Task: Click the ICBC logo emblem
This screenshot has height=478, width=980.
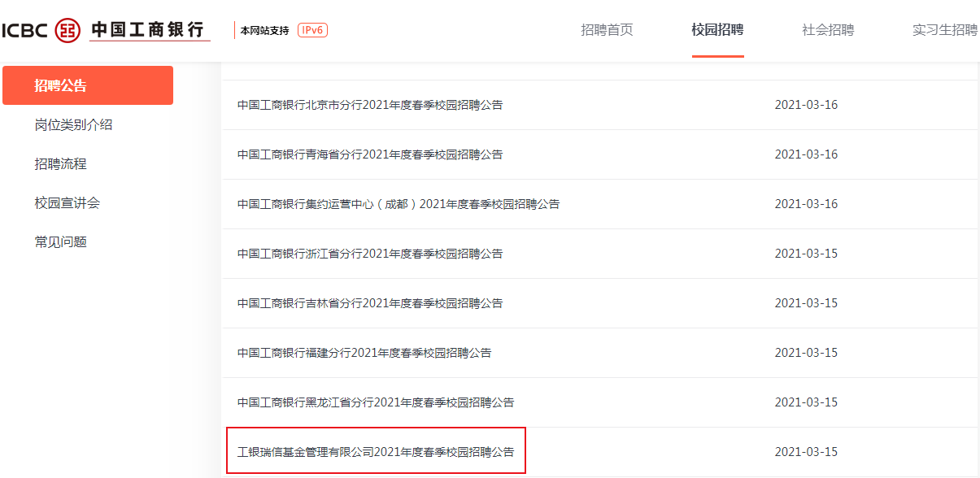Action: 68,30
